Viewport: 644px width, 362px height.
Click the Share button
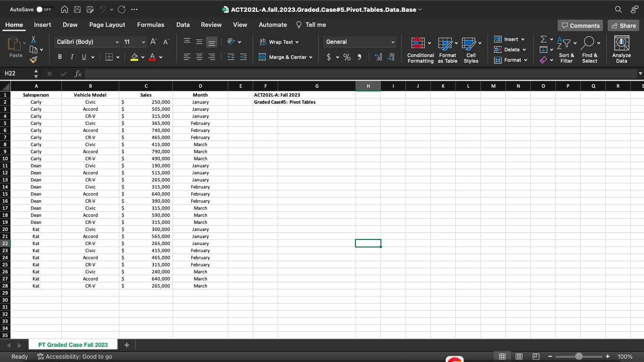(624, 25)
